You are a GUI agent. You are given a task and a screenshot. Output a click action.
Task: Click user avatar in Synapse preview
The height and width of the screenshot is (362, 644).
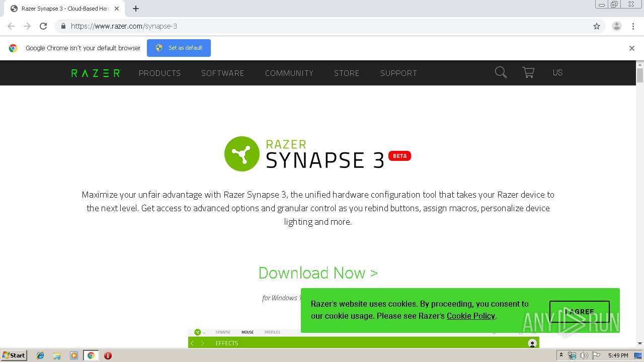532,343
